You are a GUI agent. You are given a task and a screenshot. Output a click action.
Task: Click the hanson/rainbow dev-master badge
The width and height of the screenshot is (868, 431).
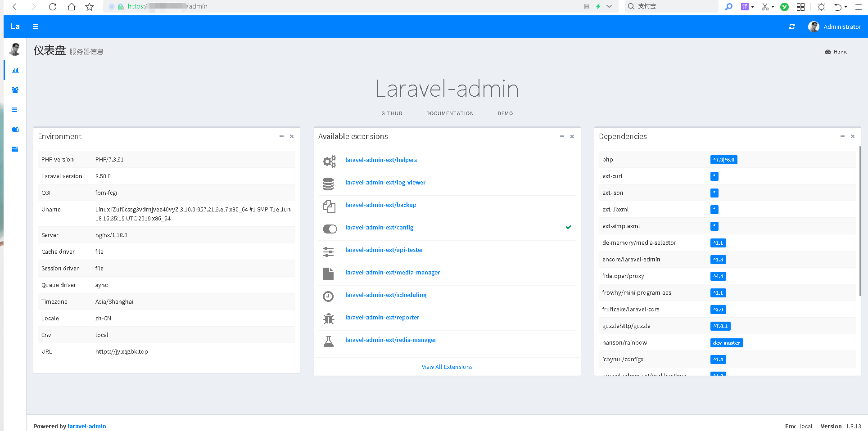(727, 343)
